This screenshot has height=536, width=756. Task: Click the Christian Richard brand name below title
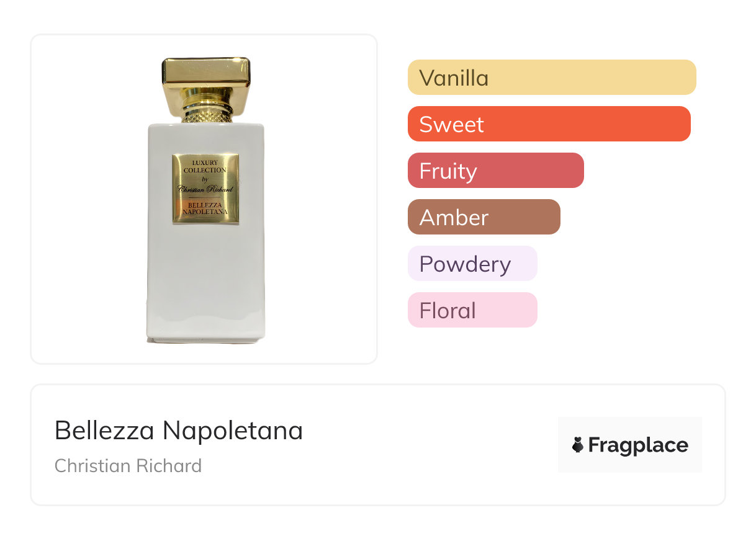click(128, 466)
